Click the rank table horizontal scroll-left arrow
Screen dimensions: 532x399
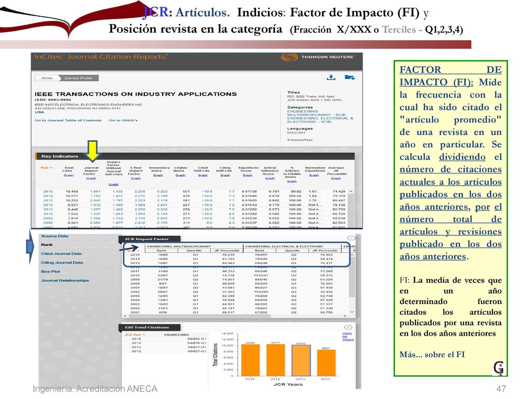point(125,316)
